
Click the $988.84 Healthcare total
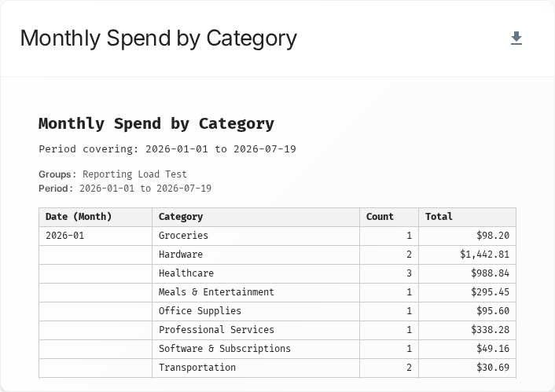(x=490, y=273)
